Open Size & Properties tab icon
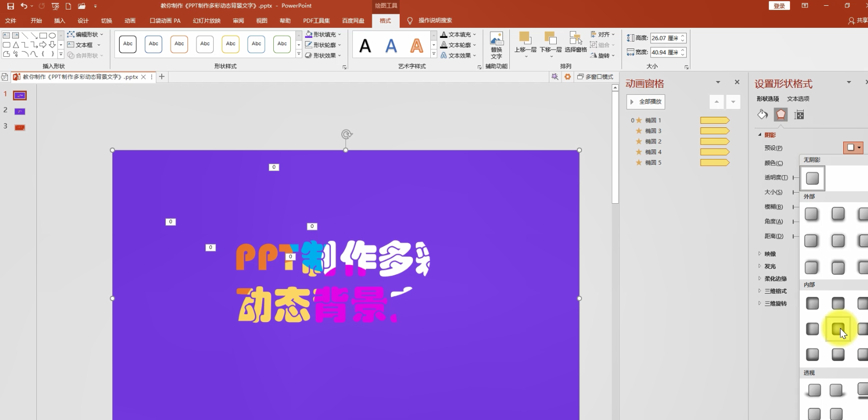The image size is (868, 420). point(799,115)
